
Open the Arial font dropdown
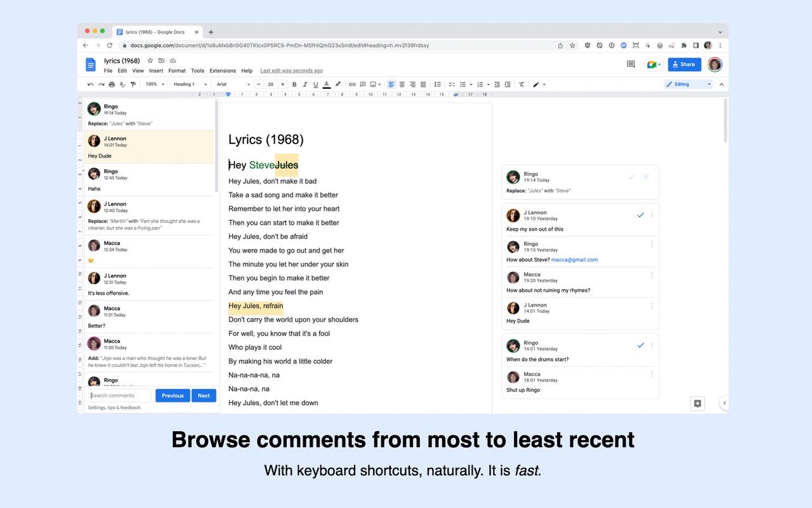click(x=233, y=84)
